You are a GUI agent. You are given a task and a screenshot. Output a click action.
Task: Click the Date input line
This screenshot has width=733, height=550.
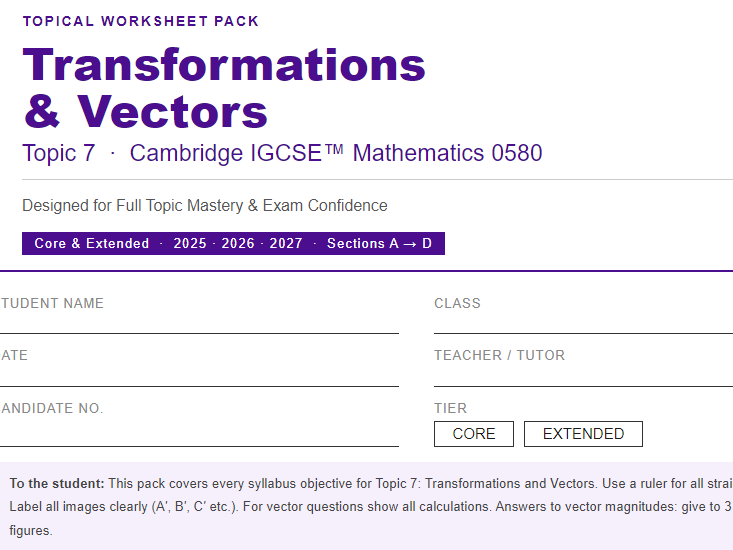pos(199,377)
